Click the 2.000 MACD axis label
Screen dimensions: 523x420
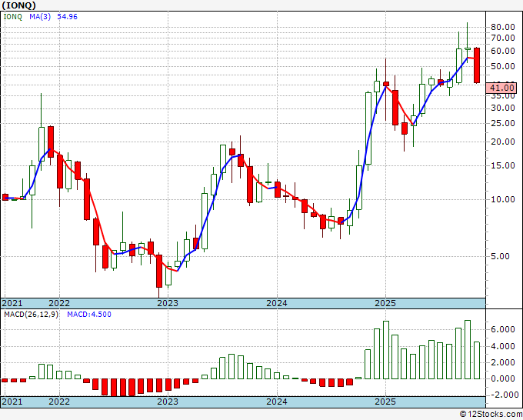503,362
